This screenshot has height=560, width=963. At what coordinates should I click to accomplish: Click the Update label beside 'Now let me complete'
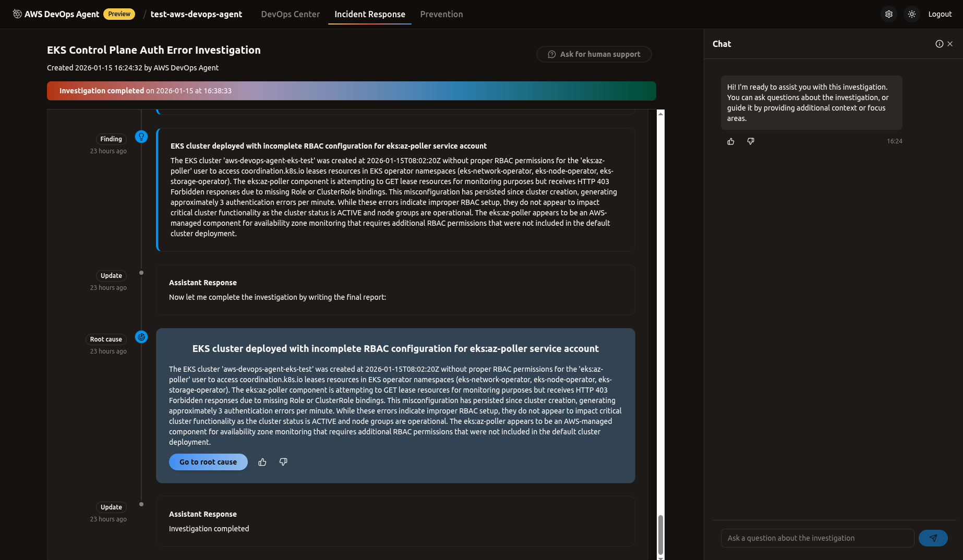pos(111,276)
